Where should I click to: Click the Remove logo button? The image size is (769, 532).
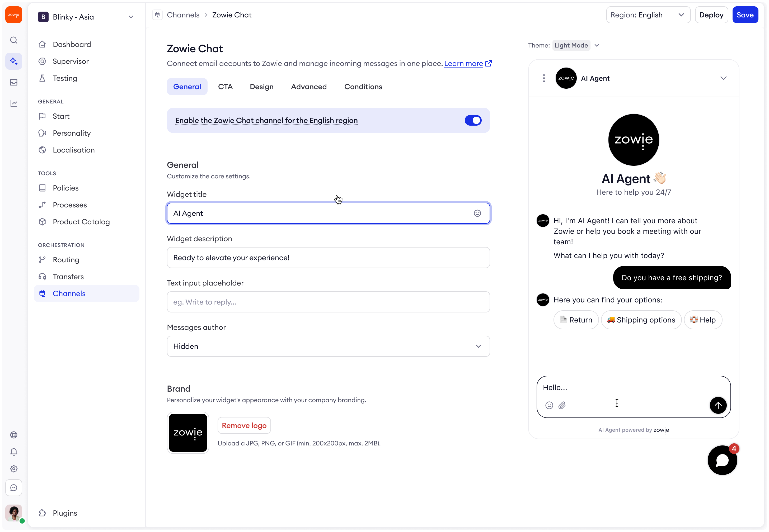click(x=244, y=426)
